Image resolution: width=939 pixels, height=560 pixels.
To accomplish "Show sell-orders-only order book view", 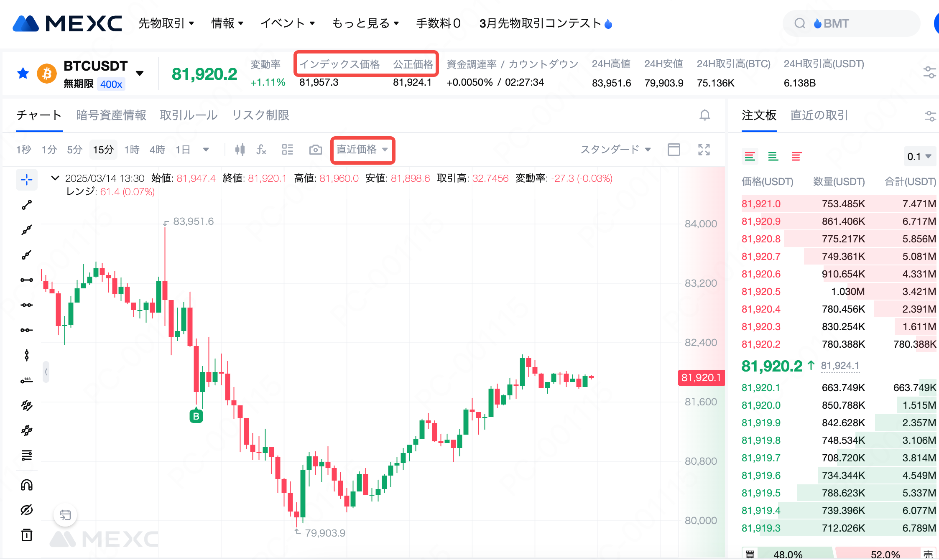I will (x=796, y=157).
